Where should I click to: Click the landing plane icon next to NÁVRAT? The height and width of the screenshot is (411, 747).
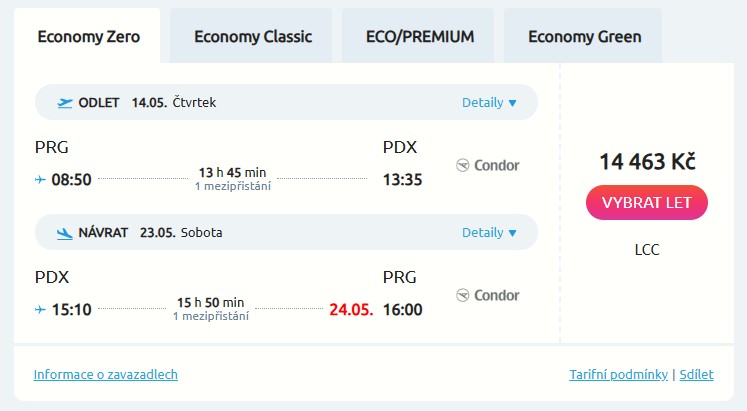[x=66, y=233]
